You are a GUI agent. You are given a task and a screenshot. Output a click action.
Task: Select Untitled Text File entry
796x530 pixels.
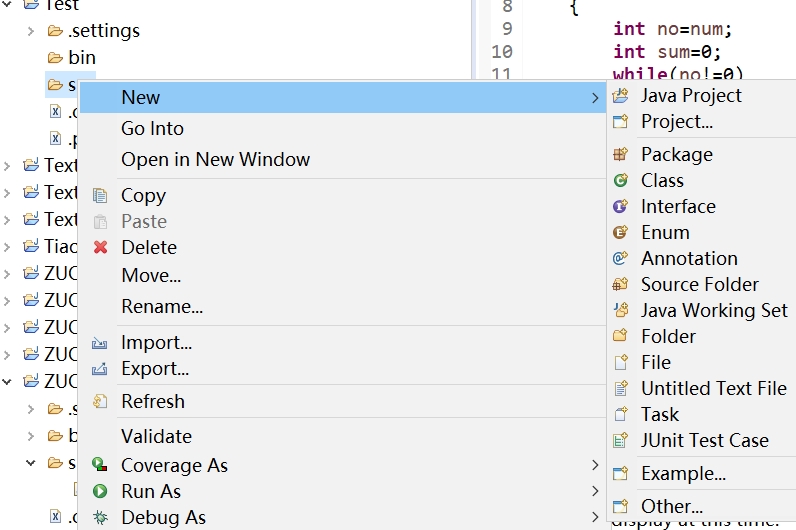(x=713, y=389)
